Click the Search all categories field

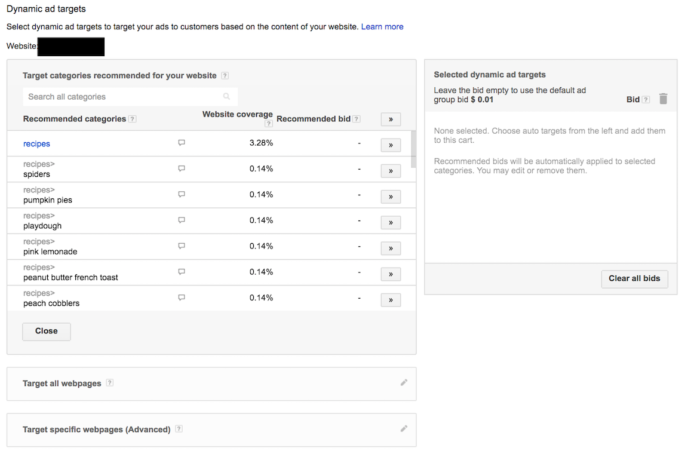click(120, 97)
